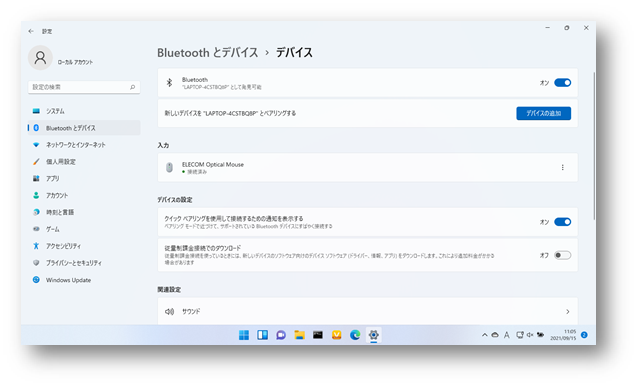This screenshot has width=638, height=387.
Task: Open File Explorer from the taskbar
Action: (299, 335)
